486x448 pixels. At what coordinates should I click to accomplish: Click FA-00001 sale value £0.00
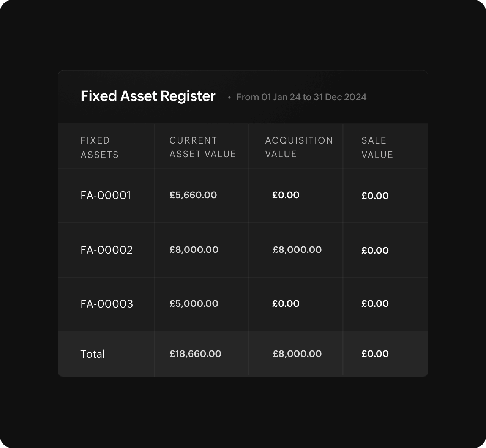pos(375,196)
